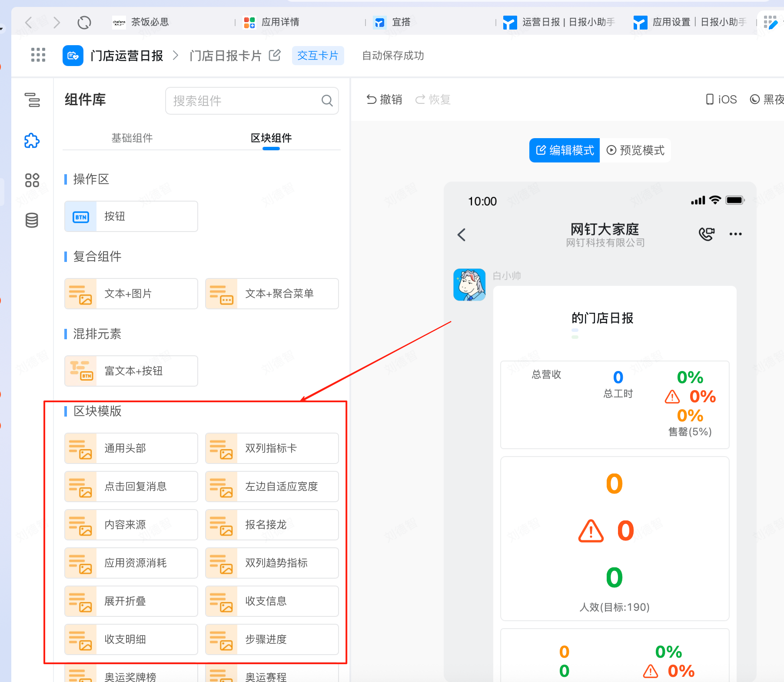The height and width of the screenshot is (682, 784).
Task: Add the 双列趋势指标 block template
Action: pyautogui.click(x=272, y=563)
